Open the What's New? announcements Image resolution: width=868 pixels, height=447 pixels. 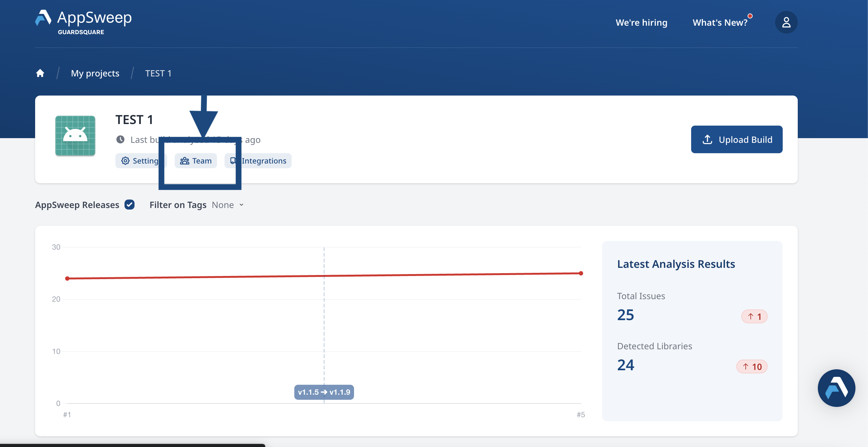pyautogui.click(x=720, y=23)
